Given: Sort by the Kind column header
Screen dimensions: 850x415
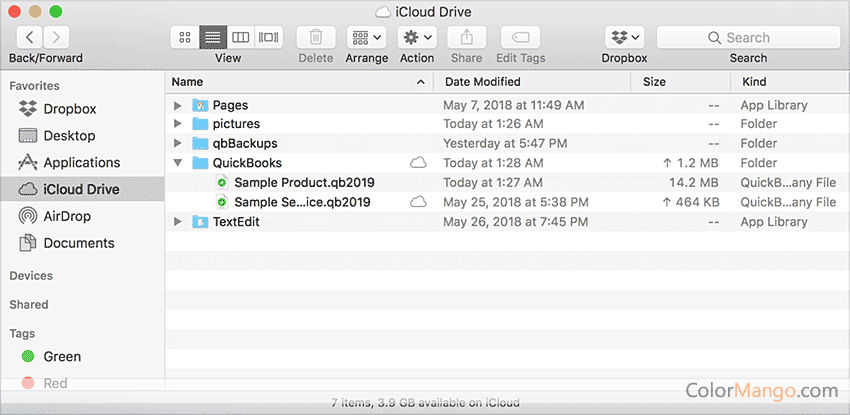Looking at the screenshot, I should click(790, 82).
